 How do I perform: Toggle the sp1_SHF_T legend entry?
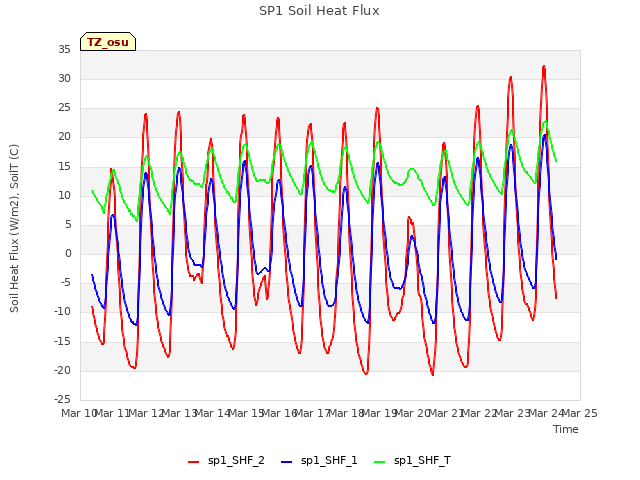(x=412, y=461)
